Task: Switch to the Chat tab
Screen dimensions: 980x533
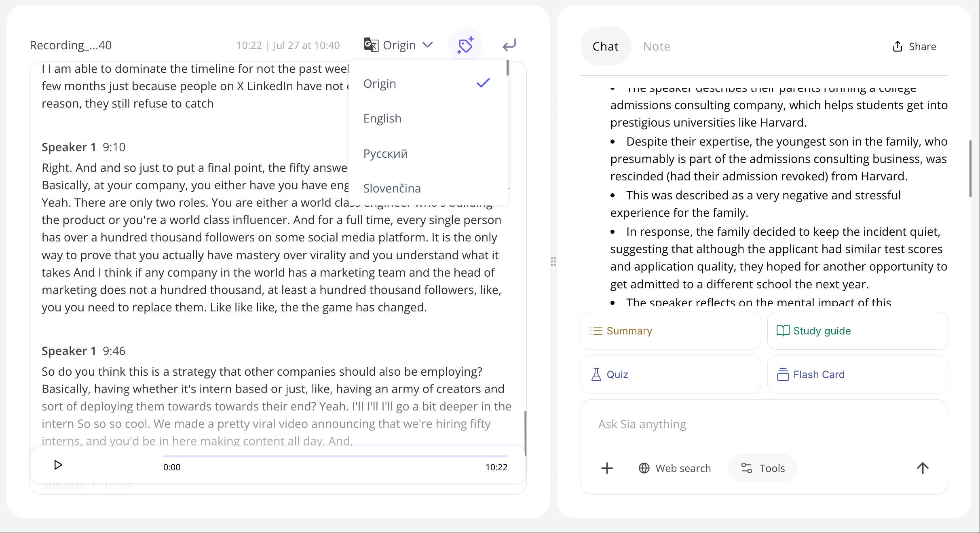Action: pos(605,46)
